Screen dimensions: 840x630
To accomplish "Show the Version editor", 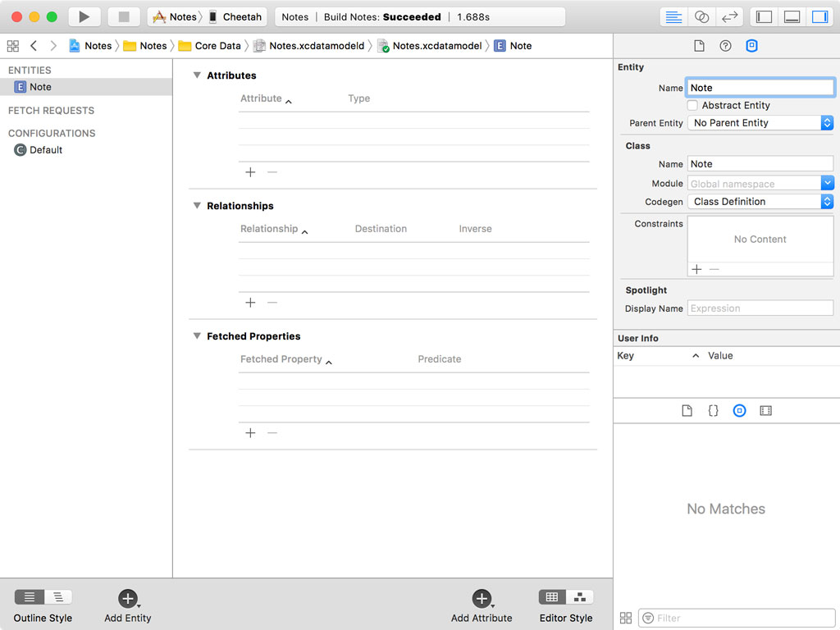I will pos(728,16).
